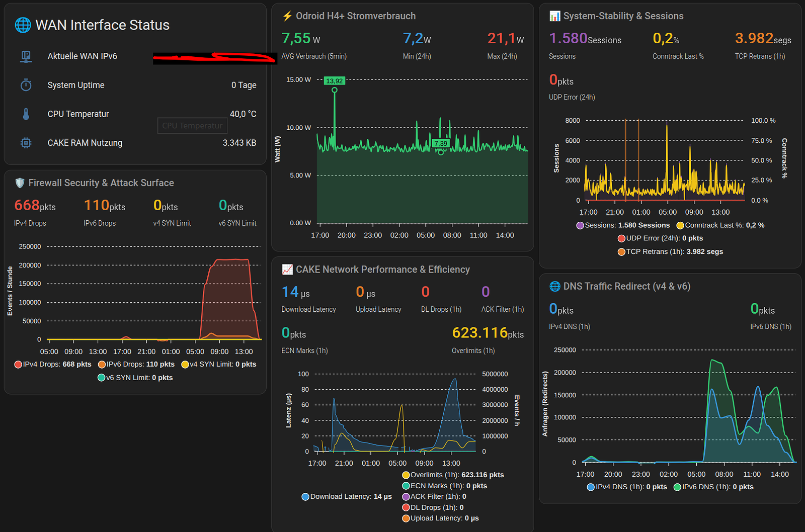Screen dimensions: 805x532
Task: Toggle Overlimits (1h) legend entry
Action: [x=453, y=475]
